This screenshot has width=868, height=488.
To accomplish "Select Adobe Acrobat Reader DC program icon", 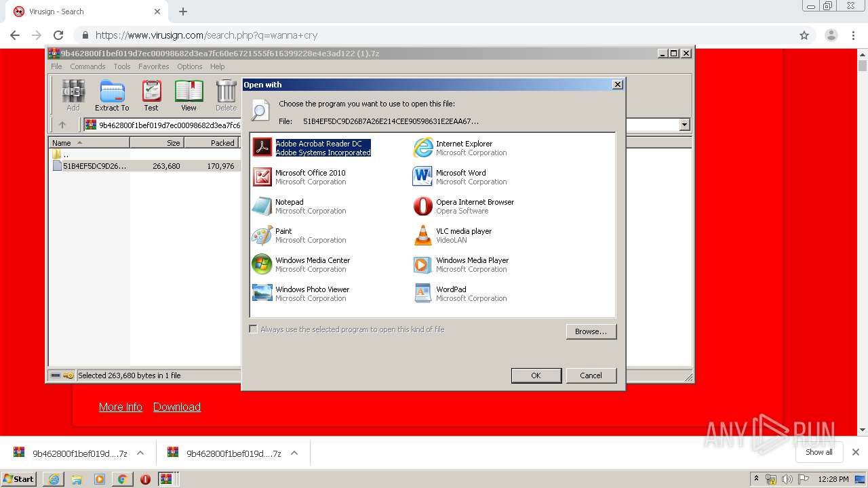I will point(262,147).
